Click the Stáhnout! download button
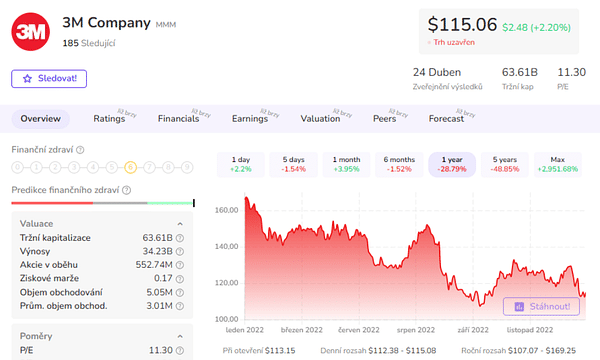This screenshot has width=600, height=360. coord(541,306)
